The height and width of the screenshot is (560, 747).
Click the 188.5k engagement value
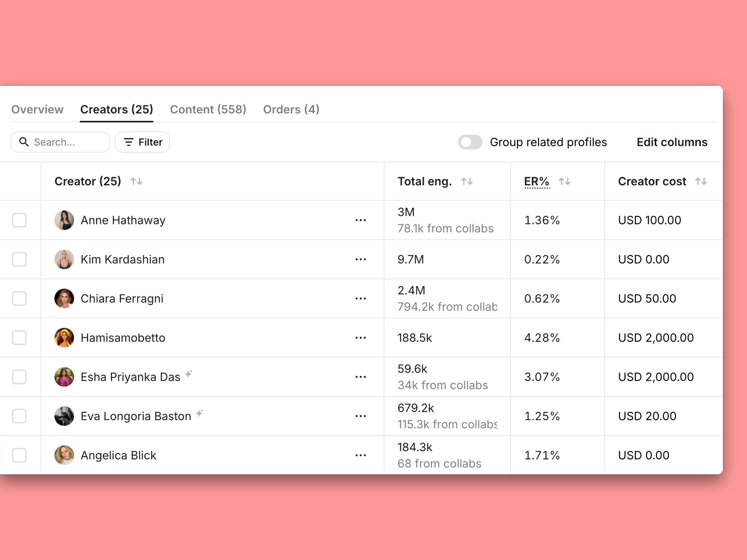(x=415, y=338)
